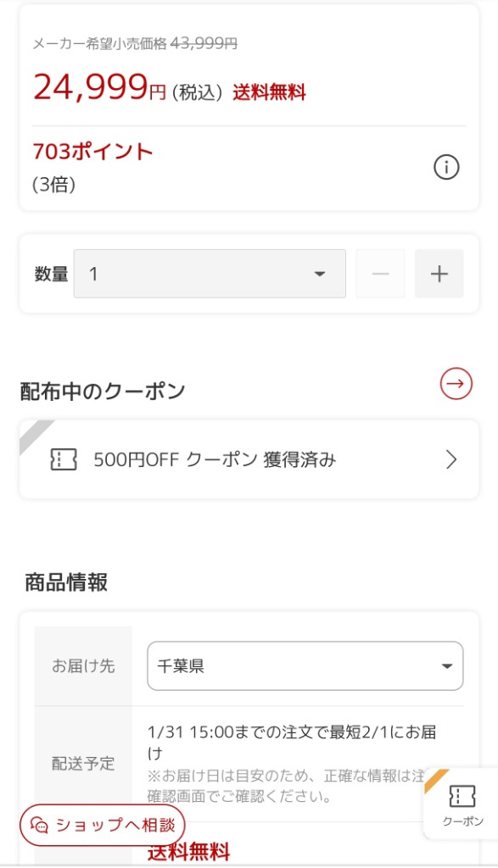498x868 pixels.
Task: Tap the 配布中のクーポン heading
Action: click(x=103, y=392)
